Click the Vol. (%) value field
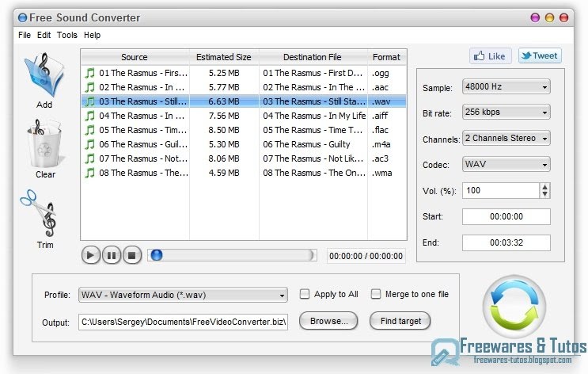 tap(501, 190)
